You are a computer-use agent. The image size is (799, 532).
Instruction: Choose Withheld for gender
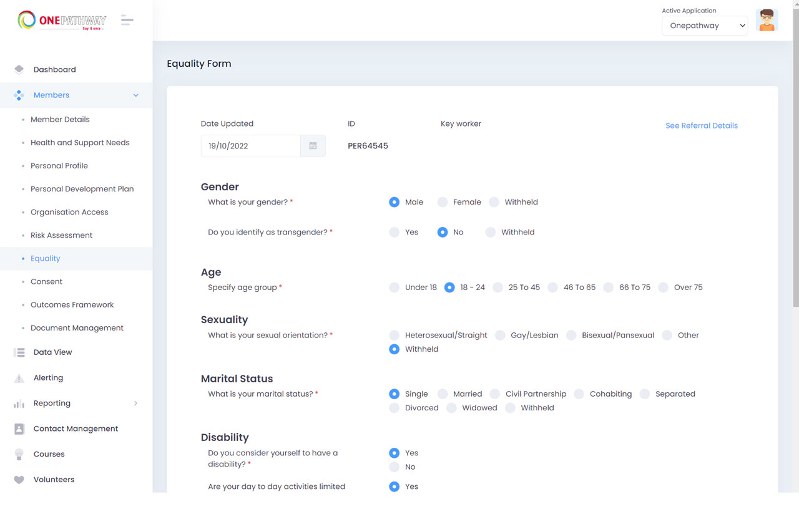tap(494, 202)
